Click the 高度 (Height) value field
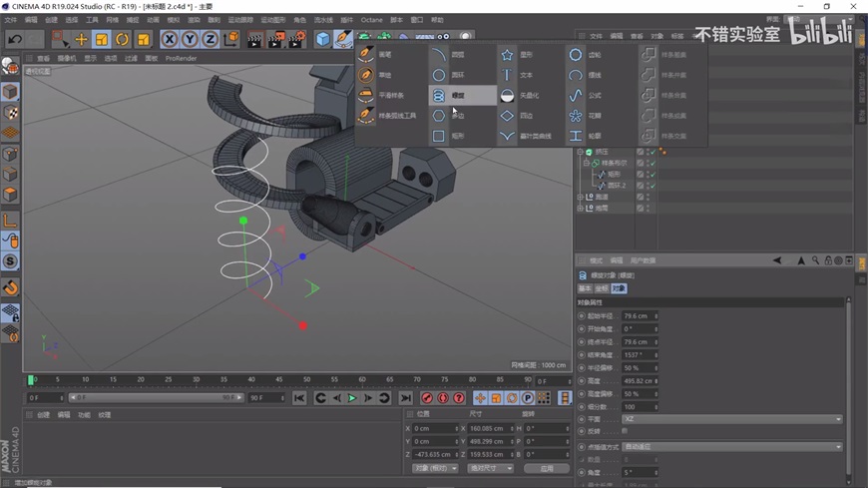Viewport: 868px width, 488px height. (636, 380)
